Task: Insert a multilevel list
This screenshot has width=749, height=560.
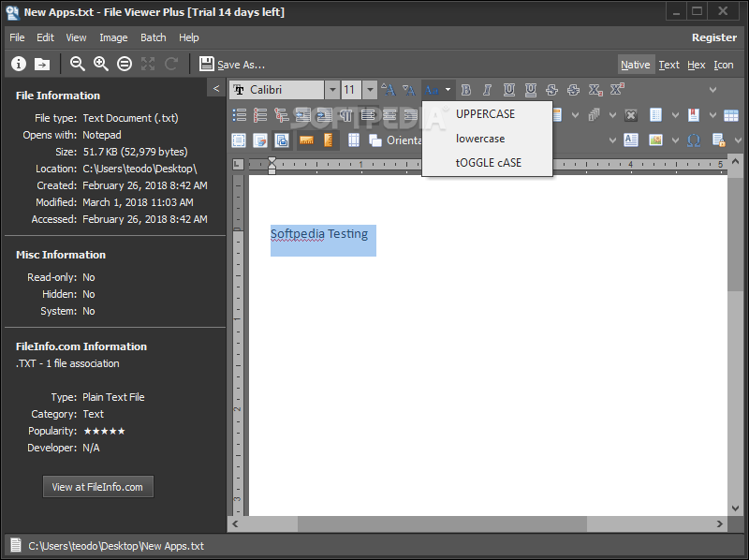Action: [282, 115]
